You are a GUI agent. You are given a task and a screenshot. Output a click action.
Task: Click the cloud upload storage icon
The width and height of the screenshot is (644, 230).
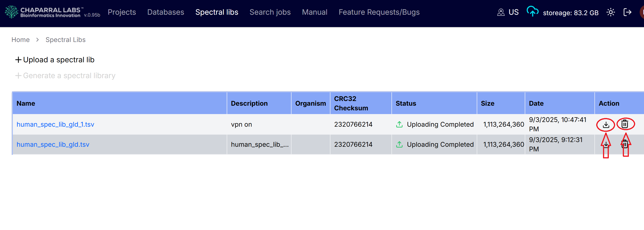(532, 11)
